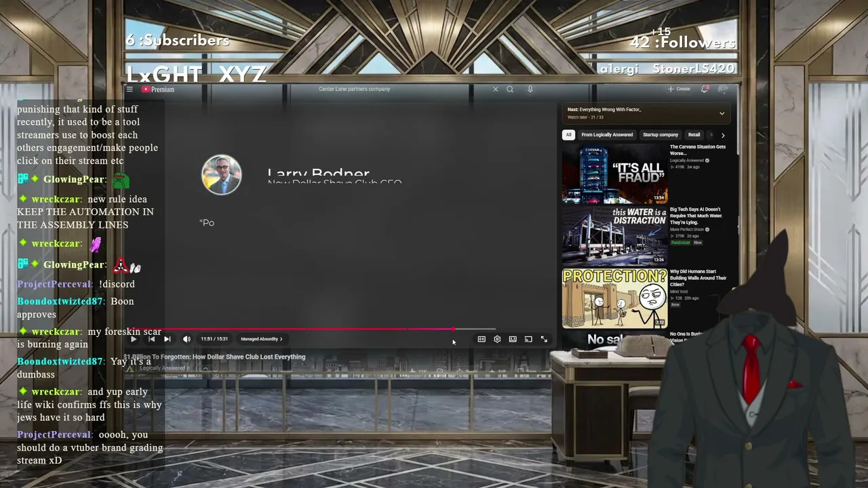Mute the video volume speaker

coord(186,339)
